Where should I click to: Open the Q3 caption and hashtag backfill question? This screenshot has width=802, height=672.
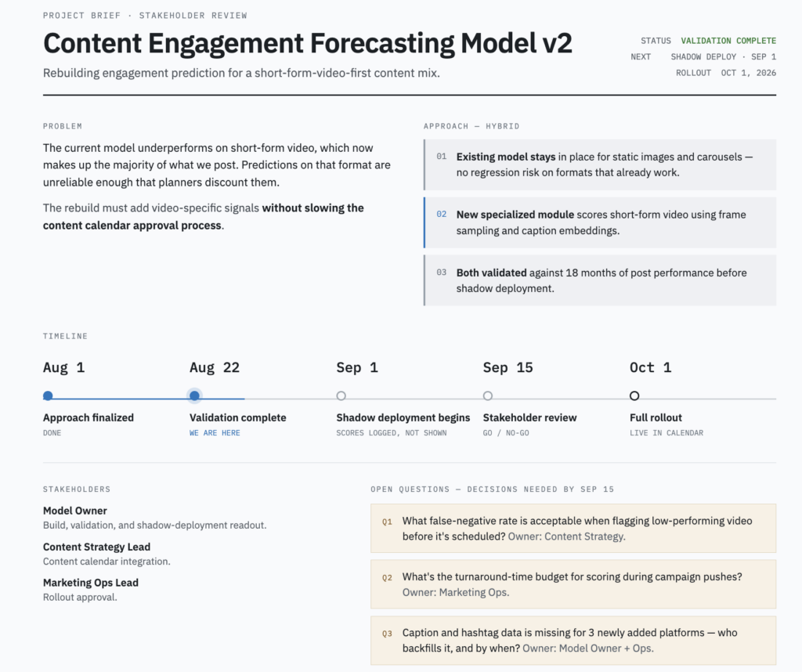coord(573,641)
